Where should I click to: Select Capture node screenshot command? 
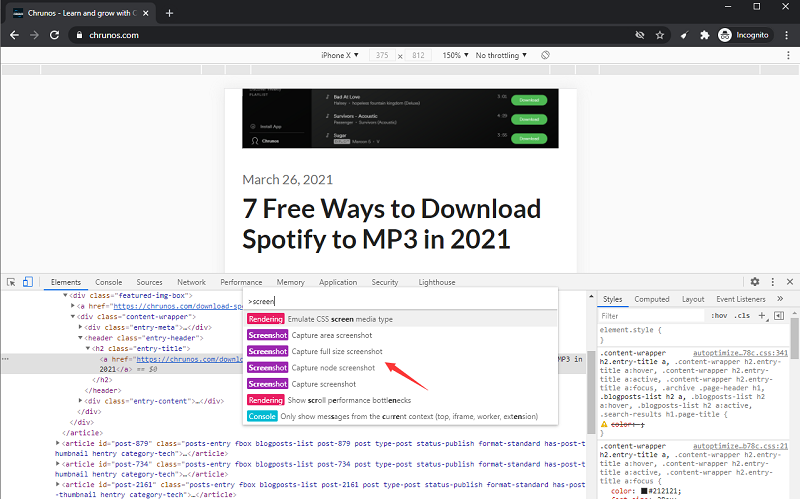(x=333, y=367)
